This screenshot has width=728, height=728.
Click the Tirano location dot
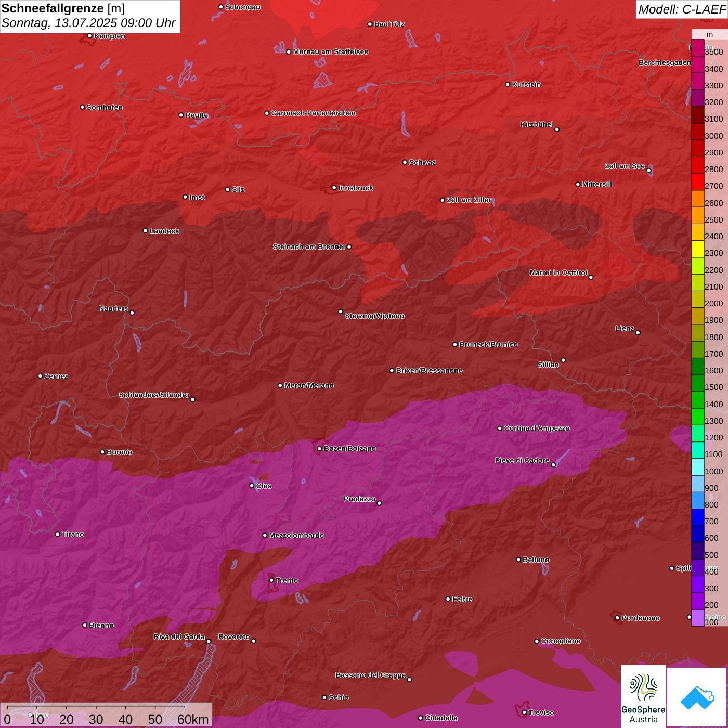[58, 534]
